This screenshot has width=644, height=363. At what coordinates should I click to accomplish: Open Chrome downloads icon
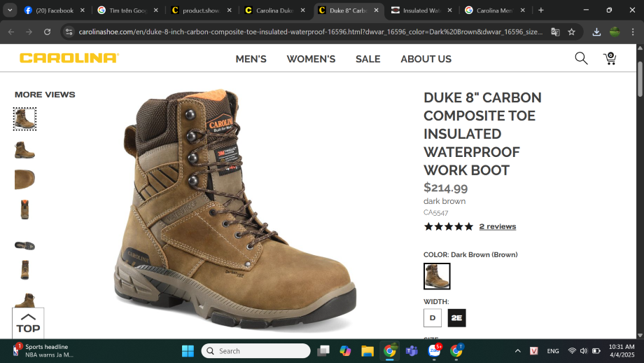[x=596, y=32]
